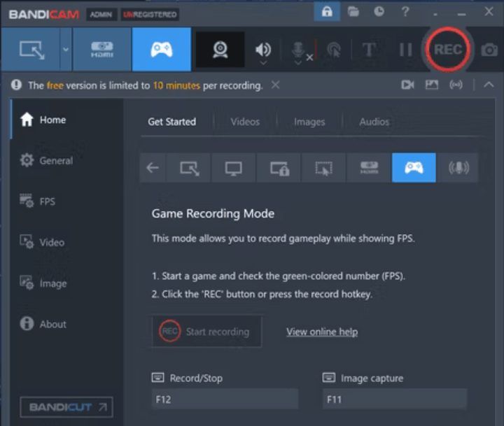The height and width of the screenshot is (426, 504).
Task: Select HDMI Device Recording mode in top toolbar
Action: (x=102, y=50)
